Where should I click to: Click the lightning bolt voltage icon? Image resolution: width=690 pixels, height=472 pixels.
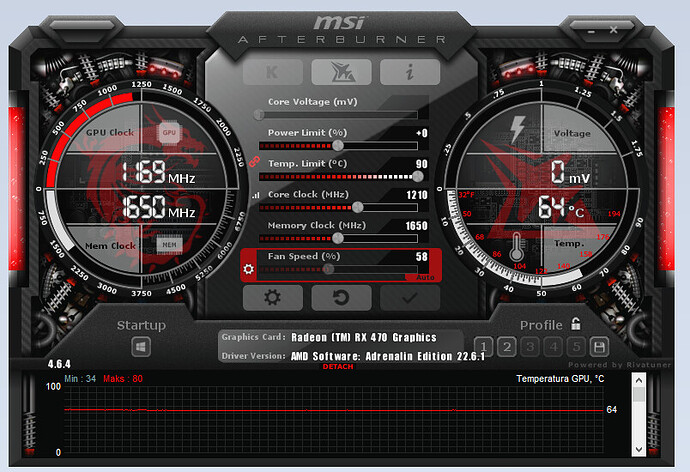coord(517,129)
